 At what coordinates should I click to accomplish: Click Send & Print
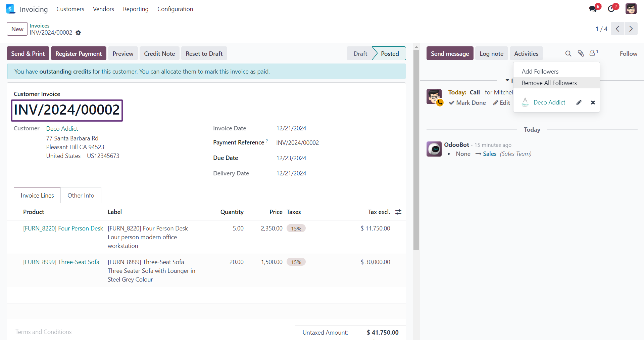(28, 53)
